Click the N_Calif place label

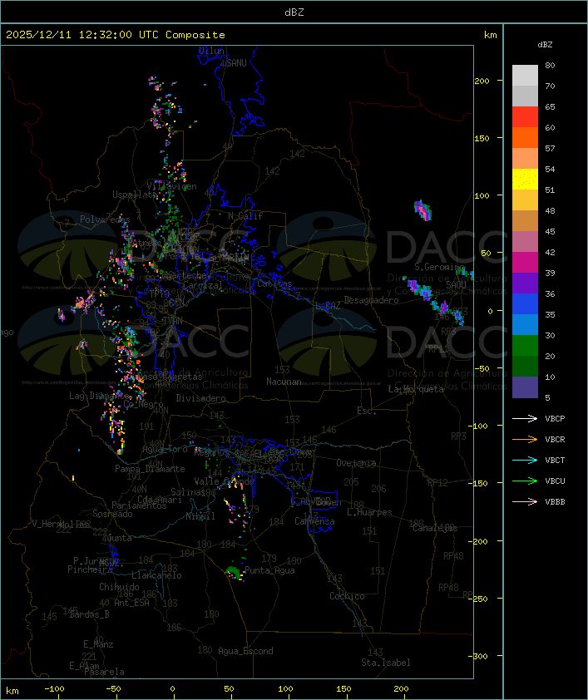[x=245, y=215]
